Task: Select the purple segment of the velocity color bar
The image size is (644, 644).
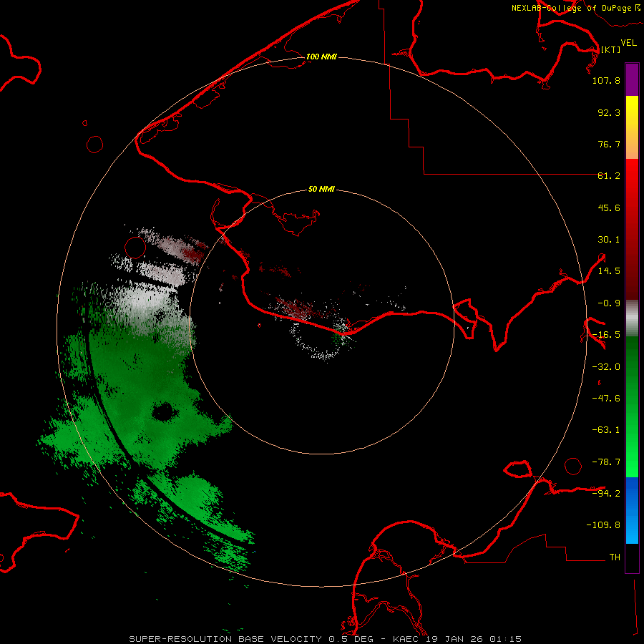Action: pos(632,79)
